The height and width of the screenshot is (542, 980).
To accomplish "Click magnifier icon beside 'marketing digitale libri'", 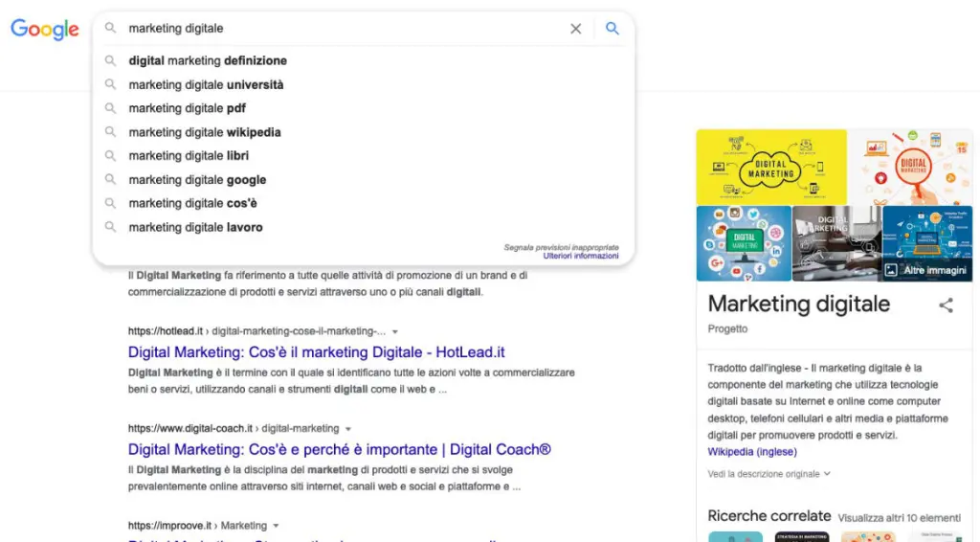I will point(110,156).
